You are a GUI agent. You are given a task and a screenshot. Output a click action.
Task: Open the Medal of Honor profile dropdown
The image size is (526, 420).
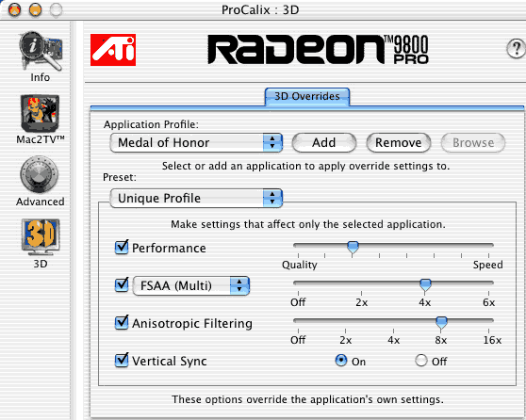pos(196,143)
